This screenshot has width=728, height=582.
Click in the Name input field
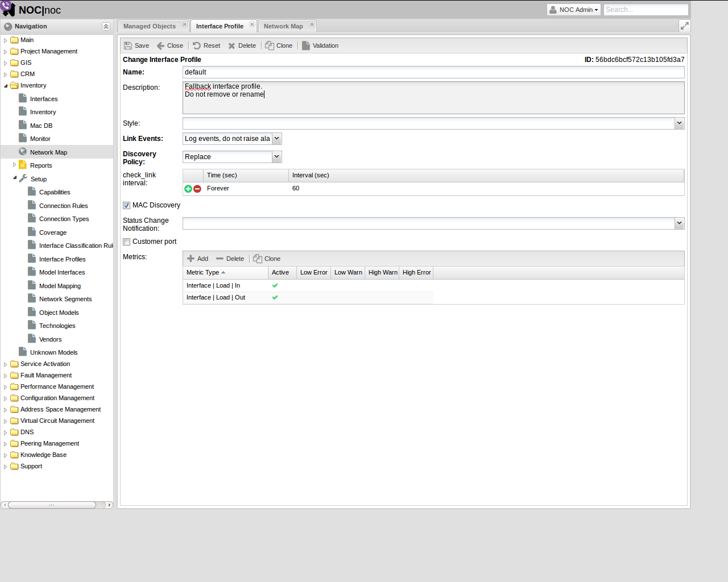(433, 72)
